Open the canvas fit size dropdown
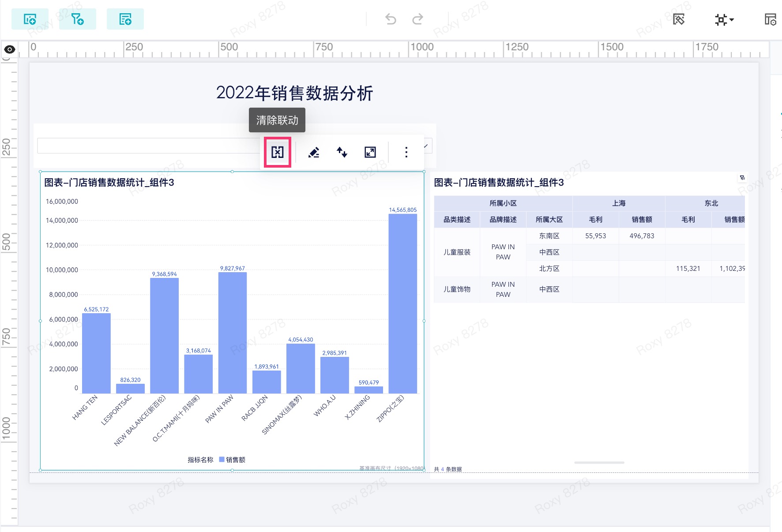The width and height of the screenshot is (782, 532). [724, 19]
